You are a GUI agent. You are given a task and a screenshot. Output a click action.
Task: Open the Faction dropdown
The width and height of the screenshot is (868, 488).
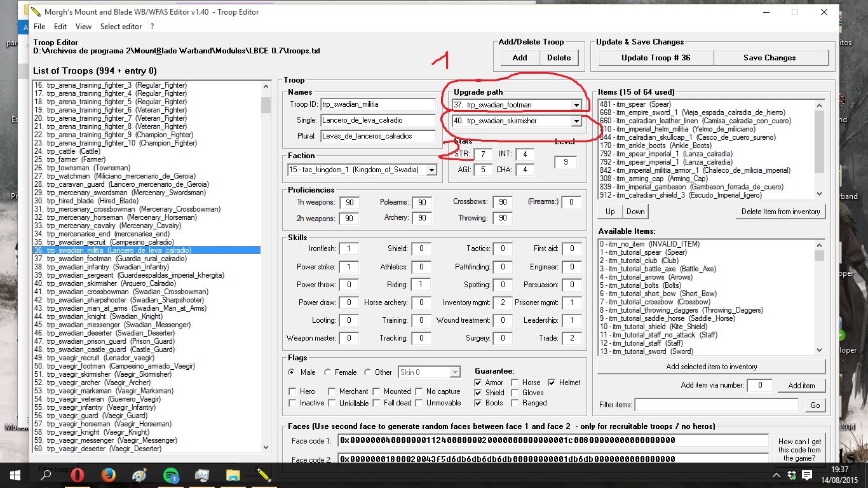(x=431, y=170)
